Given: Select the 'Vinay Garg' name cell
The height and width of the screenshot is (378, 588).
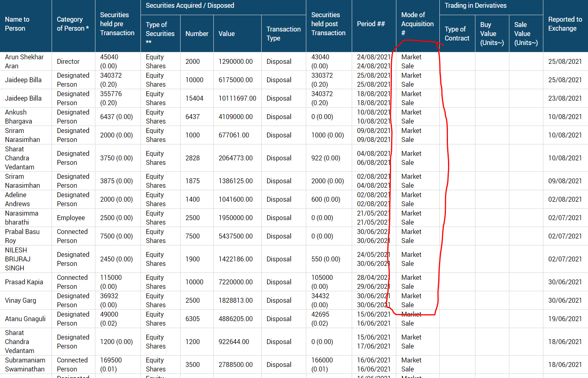Looking at the screenshot, I should pyautogui.click(x=20, y=301).
